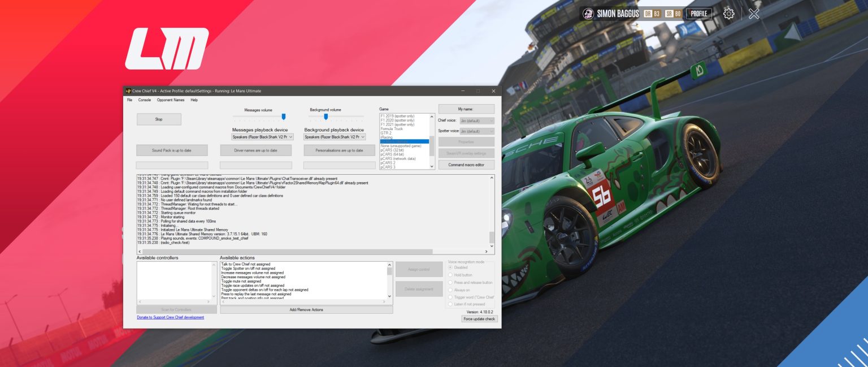Click the Simon Baggus avatar icon
Screen dimensions: 868x367
click(x=588, y=14)
